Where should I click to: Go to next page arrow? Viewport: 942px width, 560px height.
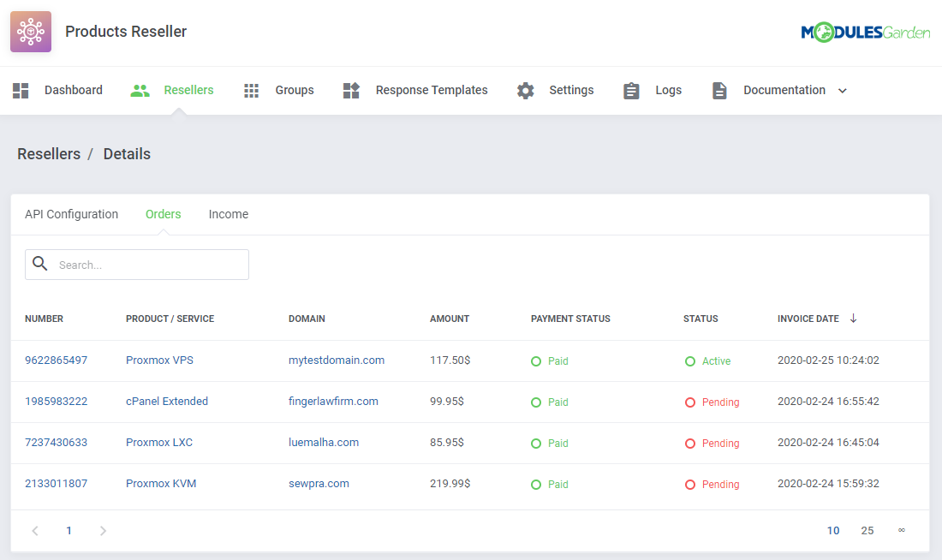pyautogui.click(x=103, y=531)
